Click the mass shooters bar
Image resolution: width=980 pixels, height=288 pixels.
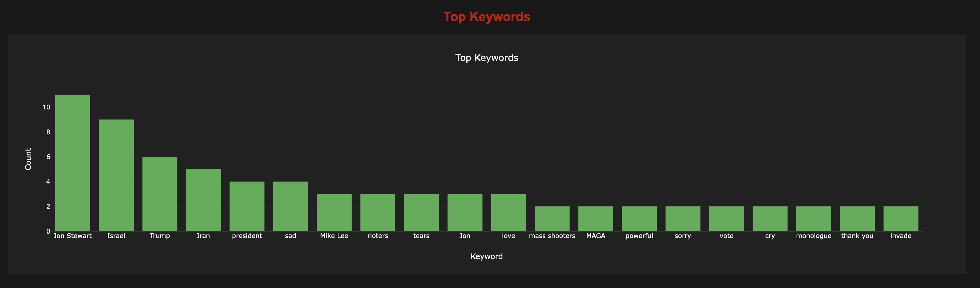(552, 219)
